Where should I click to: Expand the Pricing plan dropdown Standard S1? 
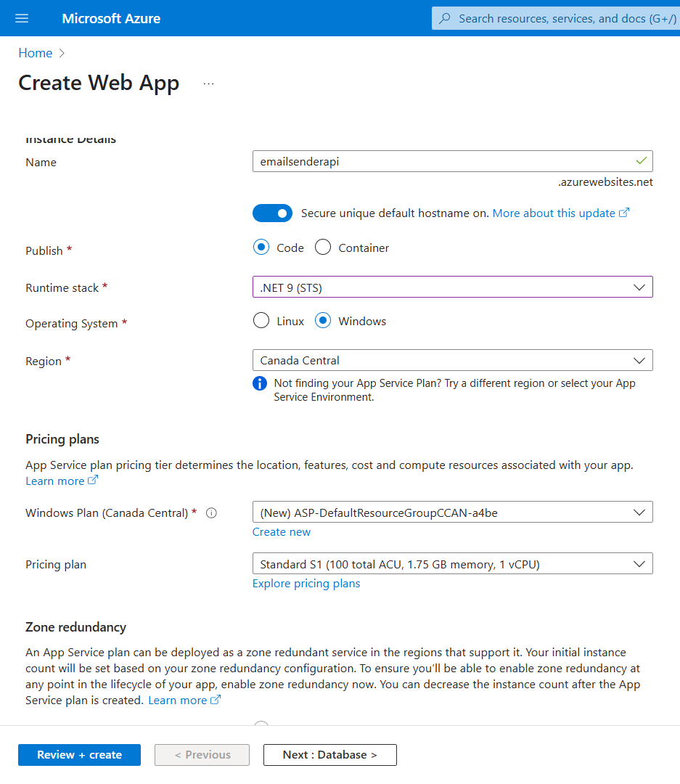[453, 563]
